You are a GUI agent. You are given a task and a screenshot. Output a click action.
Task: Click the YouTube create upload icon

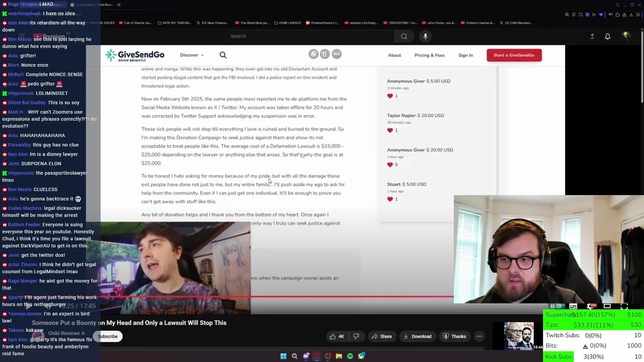pyautogui.click(x=592, y=36)
